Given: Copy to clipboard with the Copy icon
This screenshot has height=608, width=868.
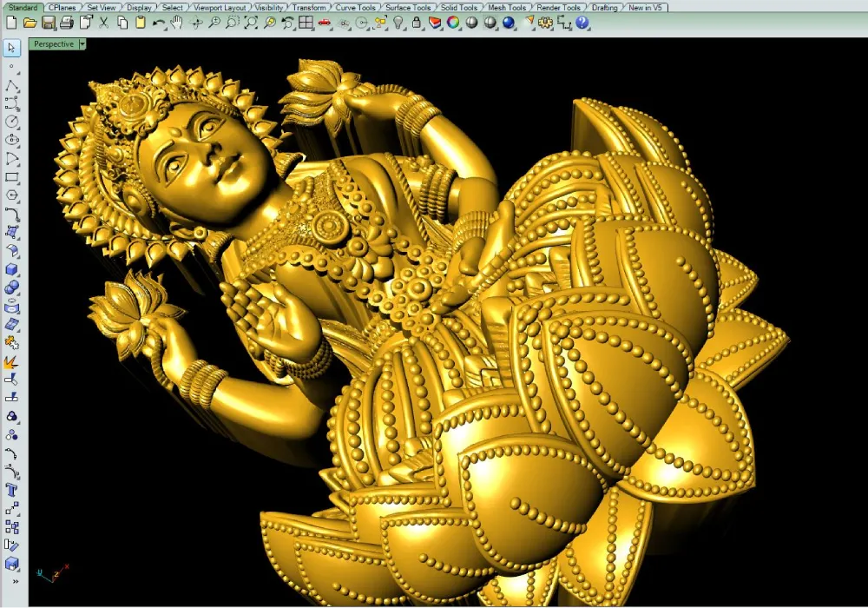Looking at the screenshot, I should (x=122, y=23).
